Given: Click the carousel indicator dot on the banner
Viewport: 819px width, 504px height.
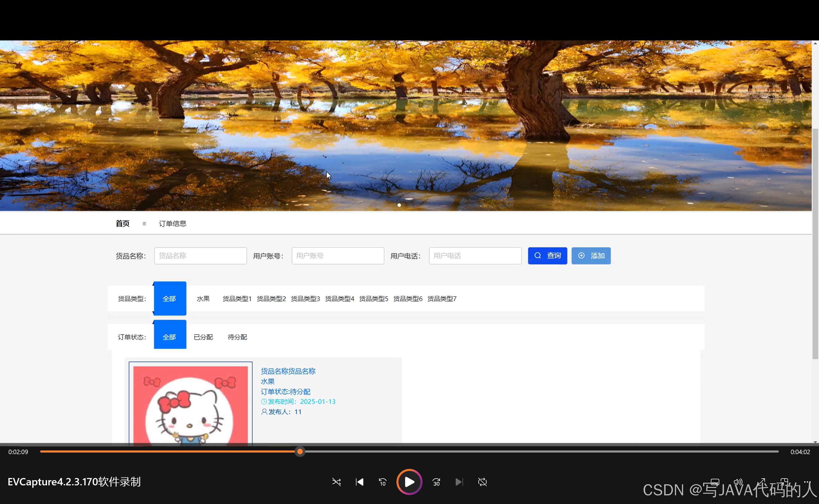Looking at the screenshot, I should (399, 205).
